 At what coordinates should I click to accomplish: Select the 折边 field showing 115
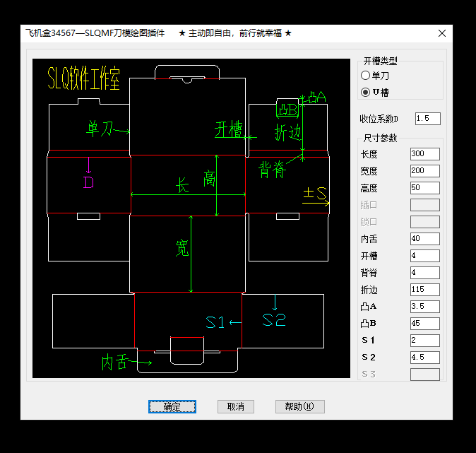coord(424,290)
